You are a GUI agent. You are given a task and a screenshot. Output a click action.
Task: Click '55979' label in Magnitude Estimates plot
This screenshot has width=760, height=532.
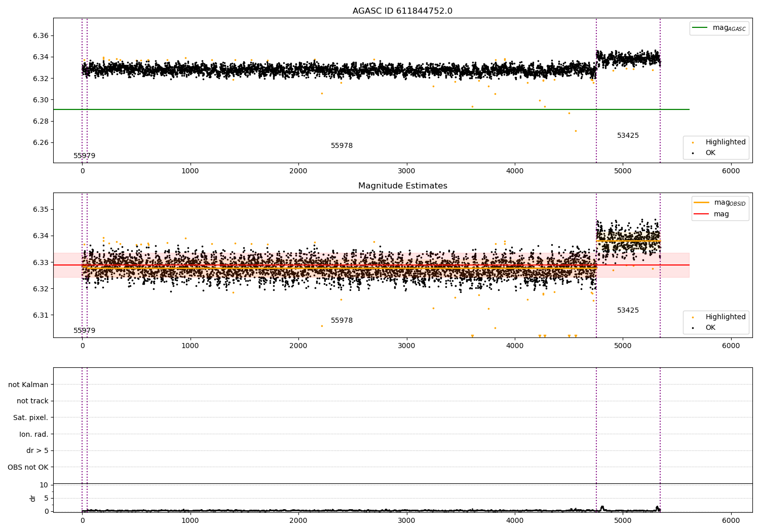[84, 331]
